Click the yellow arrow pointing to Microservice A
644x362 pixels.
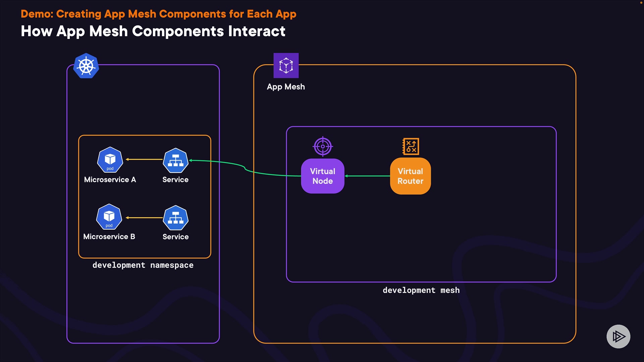tap(144, 159)
